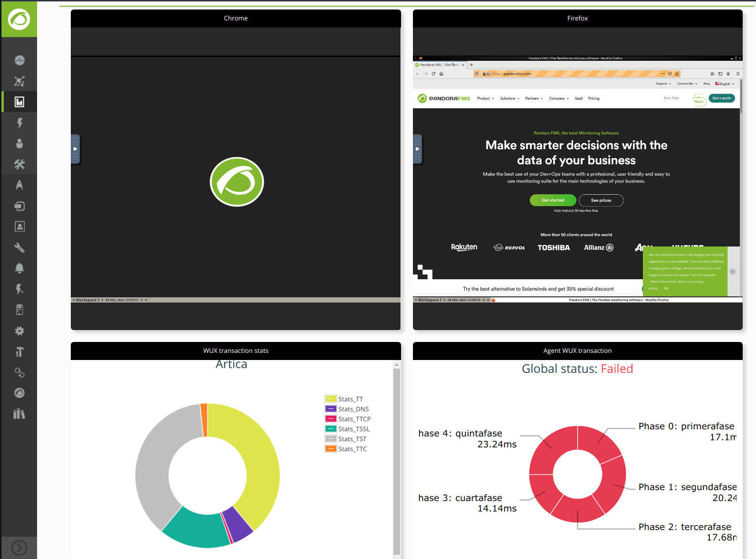Image resolution: width=756 pixels, height=559 pixels.
Task: Click the quintafase 23.24ms label
Action: pyautogui.click(x=467, y=439)
